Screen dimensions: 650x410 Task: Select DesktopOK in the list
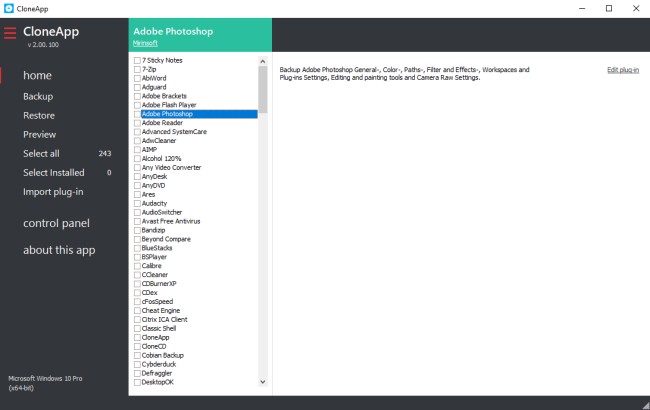tap(158, 382)
